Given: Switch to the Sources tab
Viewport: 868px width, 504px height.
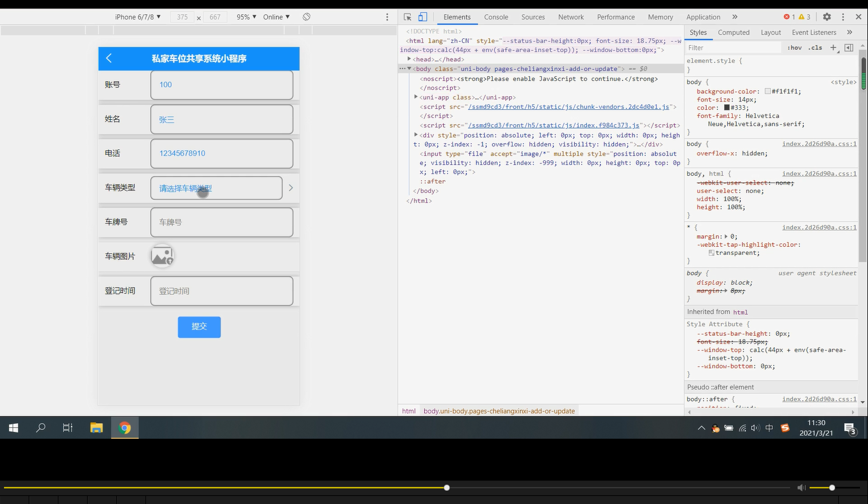Looking at the screenshot, I should (x=533, y=17).
